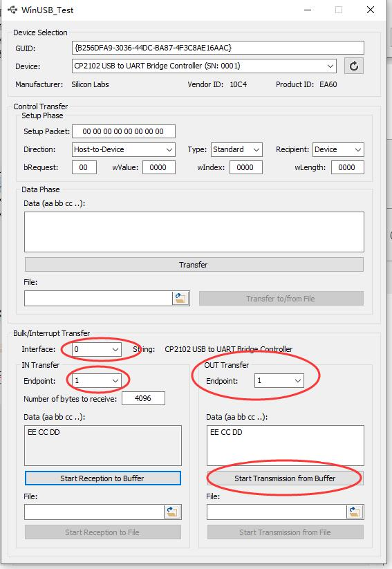392x569 pixels.
Task: Browse for Control Transfer file icon
Action: (180, 298)
